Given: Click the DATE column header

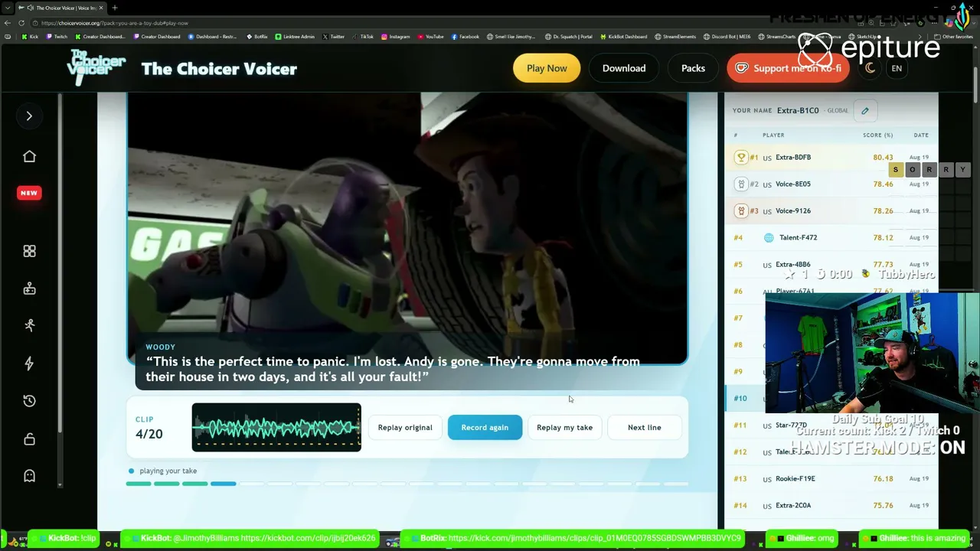Looking at the screenshot, I should coord(921,135).
